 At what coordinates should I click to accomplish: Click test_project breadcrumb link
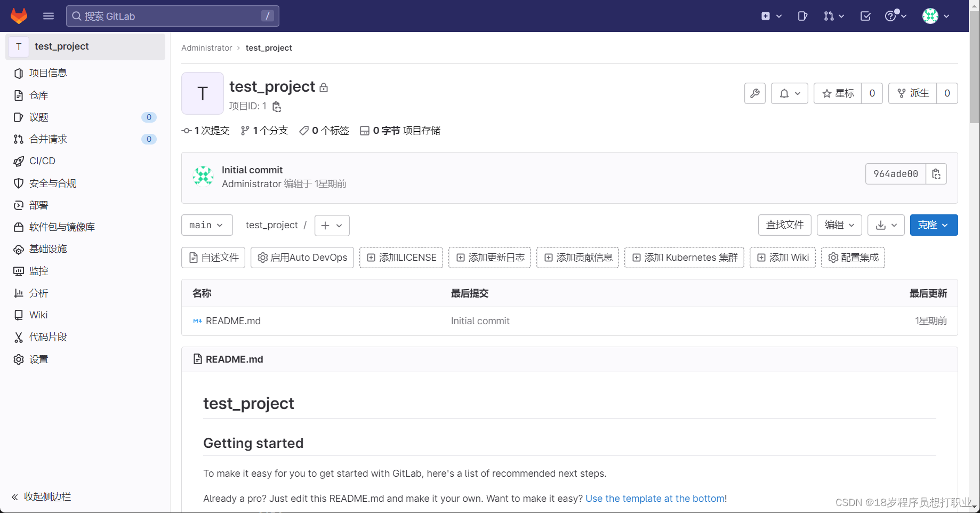pos(269,48)
